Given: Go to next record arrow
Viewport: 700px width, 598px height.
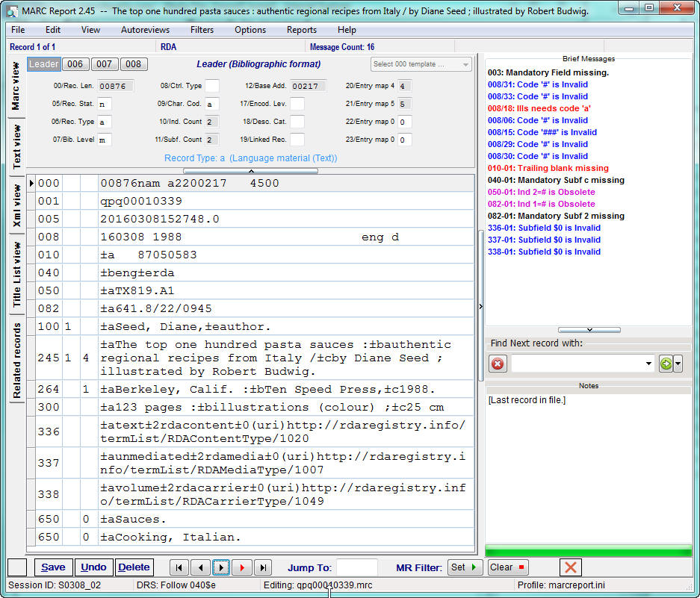Looking at the screenshot, I should tap(221, 567).
